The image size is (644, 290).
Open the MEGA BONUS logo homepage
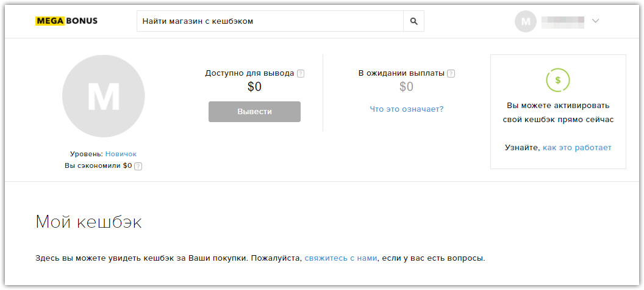tap(66, 21)
